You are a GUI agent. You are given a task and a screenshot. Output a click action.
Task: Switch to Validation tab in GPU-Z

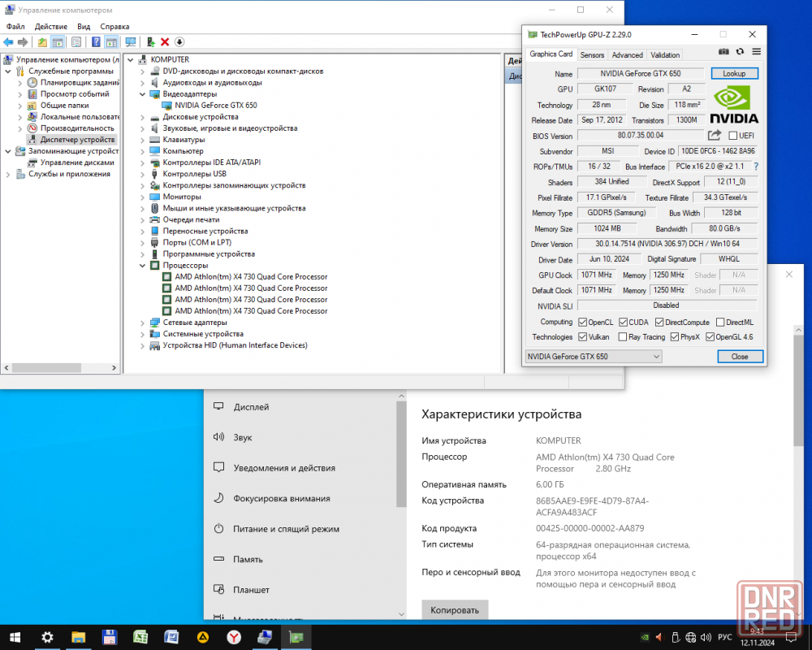pos(665,55)
